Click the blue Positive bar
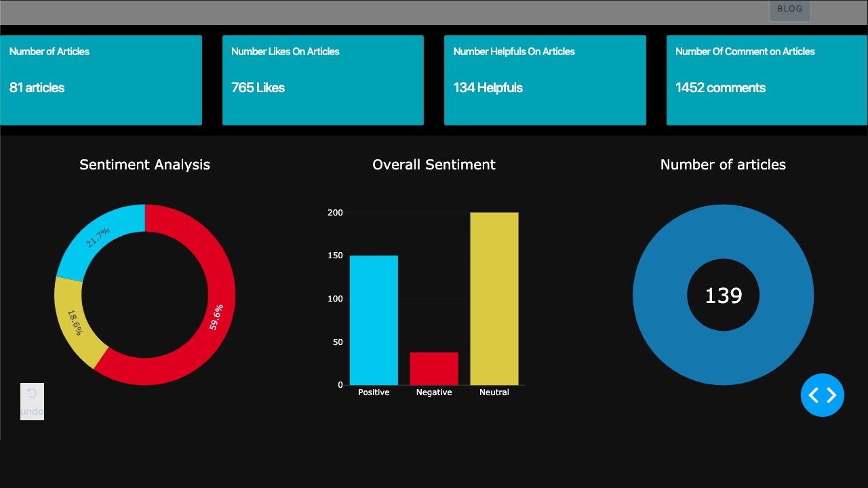 coord(374,320)
